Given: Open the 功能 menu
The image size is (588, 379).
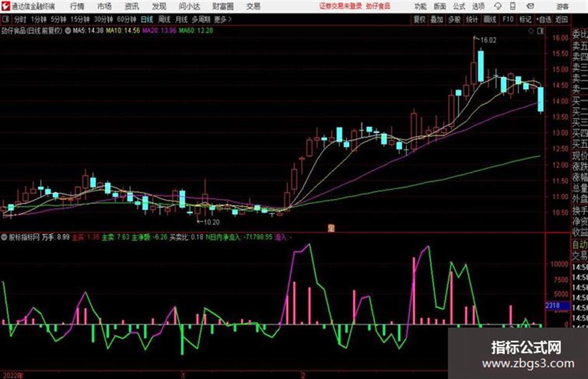Looking at the screenshot, I should (x=421, y=6).
